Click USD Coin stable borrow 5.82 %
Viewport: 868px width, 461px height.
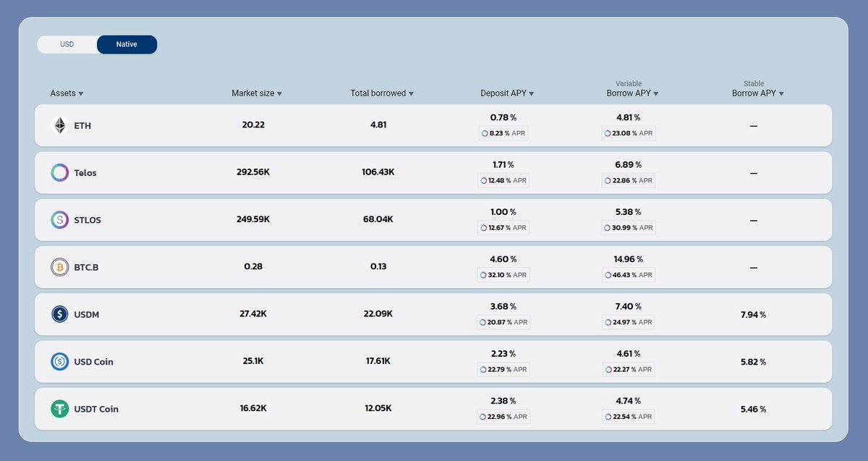point(753,362)
